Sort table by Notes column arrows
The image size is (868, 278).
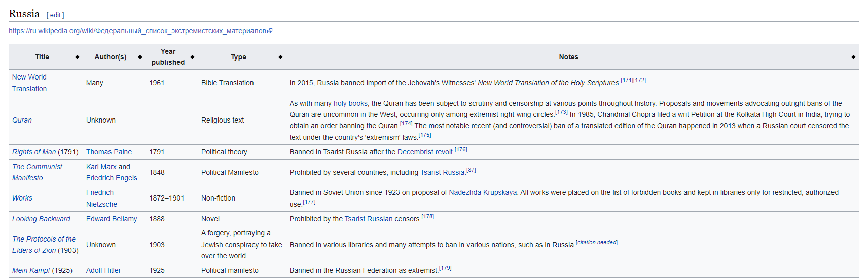tap(853, 57)
